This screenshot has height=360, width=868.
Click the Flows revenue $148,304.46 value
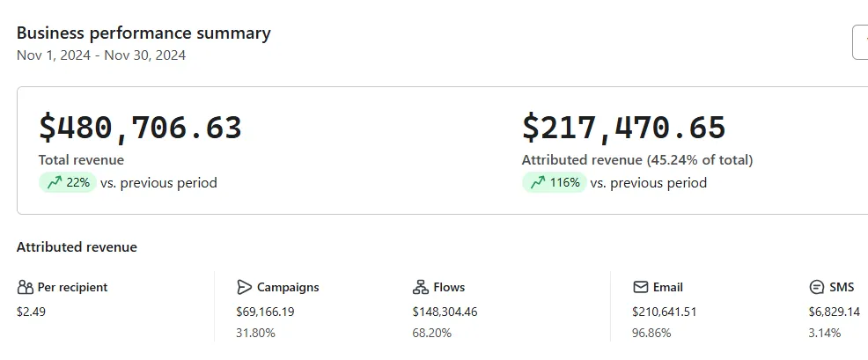click(445, 312)
